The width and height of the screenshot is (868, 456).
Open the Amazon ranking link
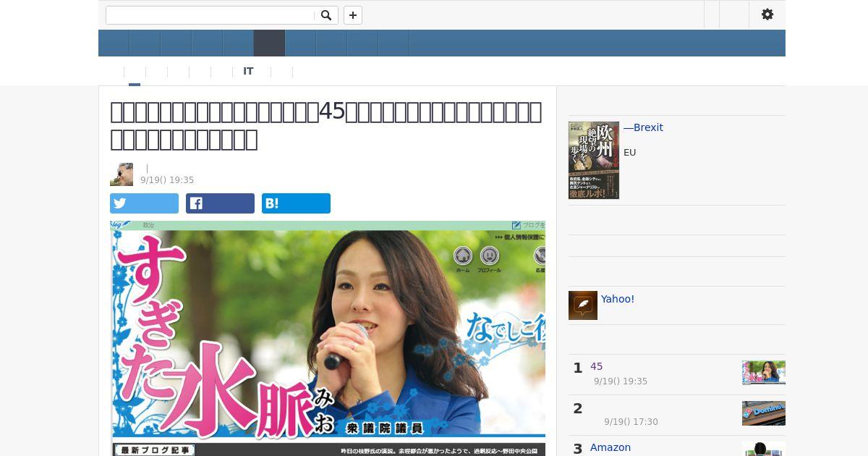[610, 447]
